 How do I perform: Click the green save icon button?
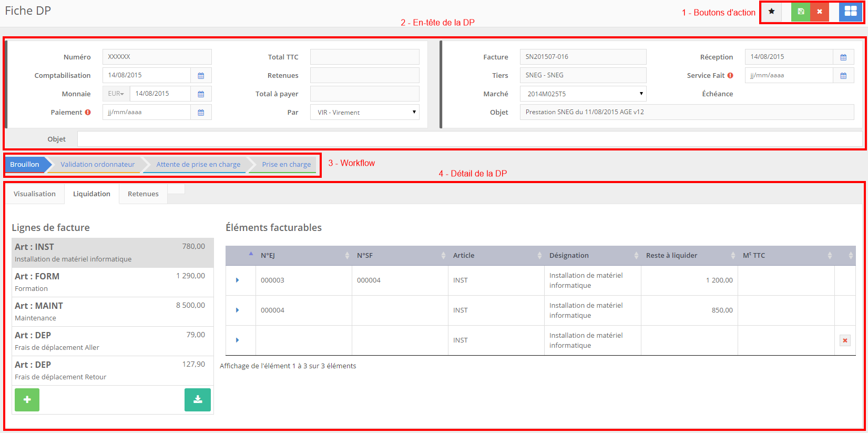coord(801,12)
